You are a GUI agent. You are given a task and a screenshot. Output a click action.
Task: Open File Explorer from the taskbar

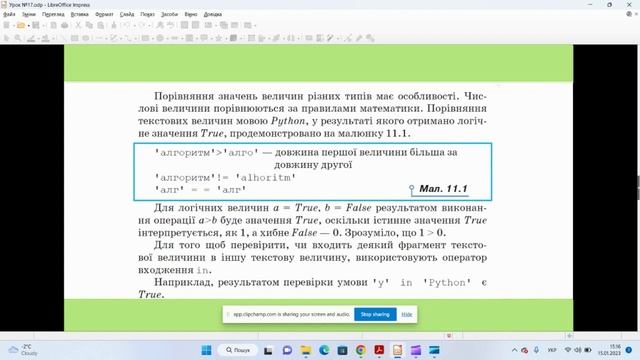click(x=305, y=350)
